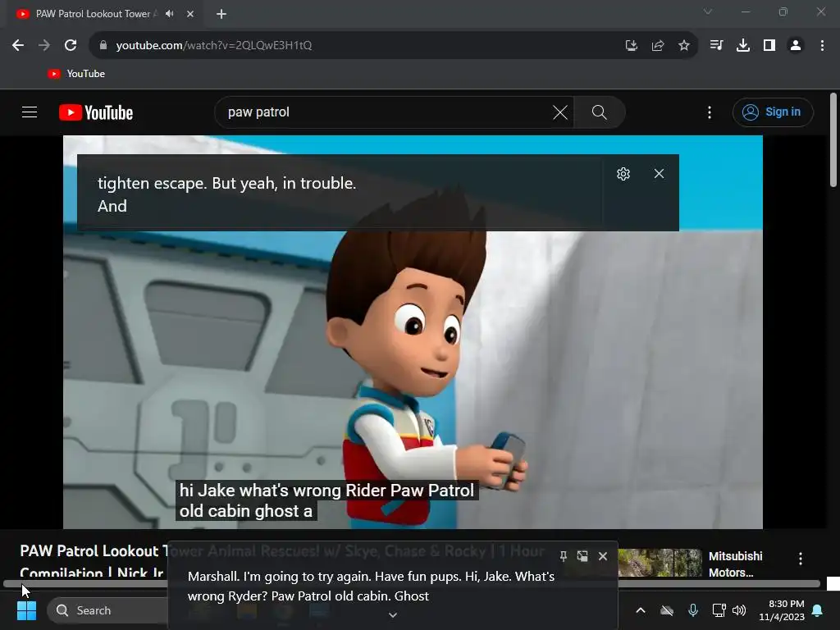The image size is (840, 630).
Task: Open Chrome downloads icon
Action: tap(743, 46)
